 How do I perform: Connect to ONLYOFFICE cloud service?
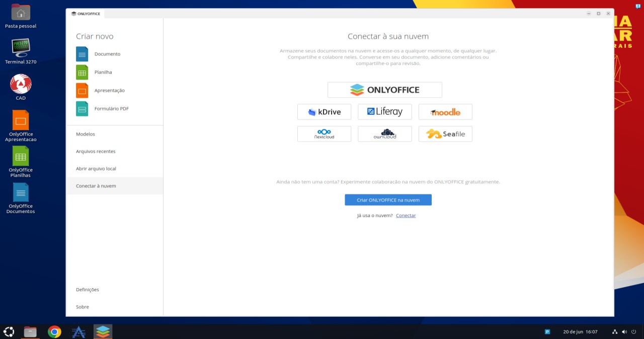click(385, 89)
